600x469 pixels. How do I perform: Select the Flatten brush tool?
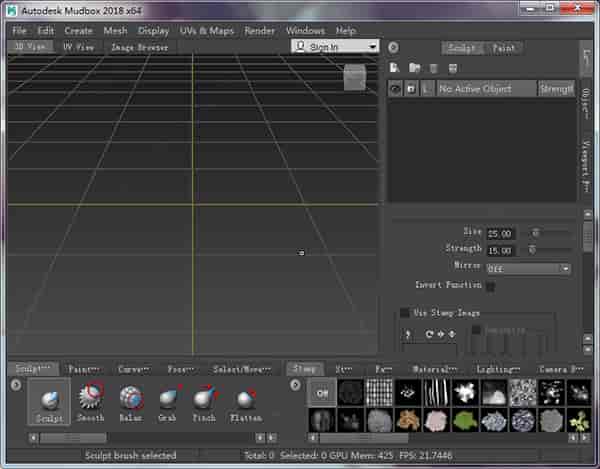[x=245, y=401]
